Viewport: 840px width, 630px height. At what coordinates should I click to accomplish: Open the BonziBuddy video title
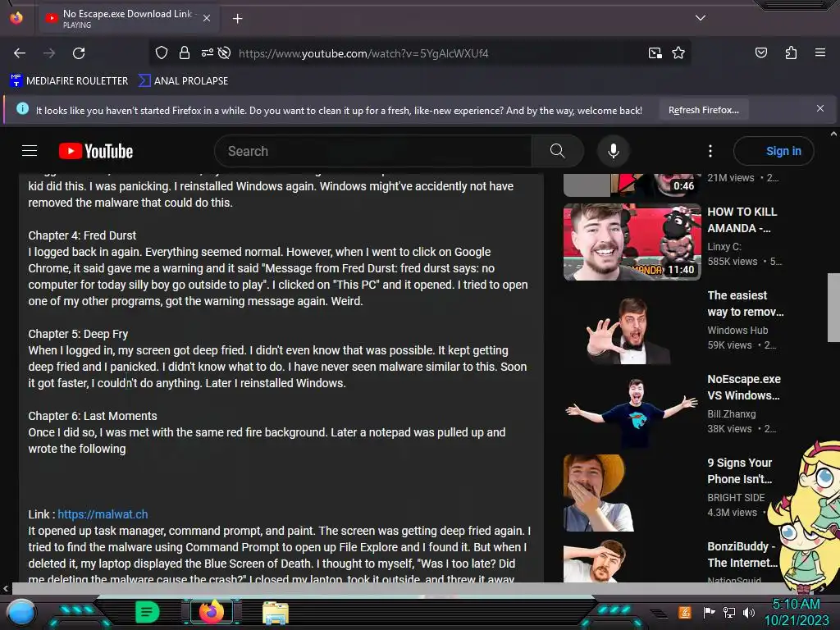(742, 554)
